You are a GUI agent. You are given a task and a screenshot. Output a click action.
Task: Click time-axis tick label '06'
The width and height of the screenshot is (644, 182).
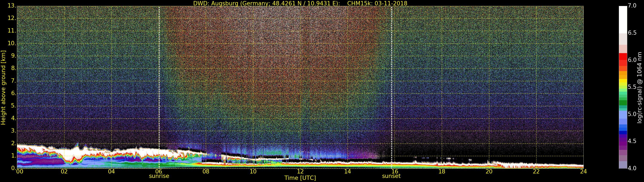[159, 171]
